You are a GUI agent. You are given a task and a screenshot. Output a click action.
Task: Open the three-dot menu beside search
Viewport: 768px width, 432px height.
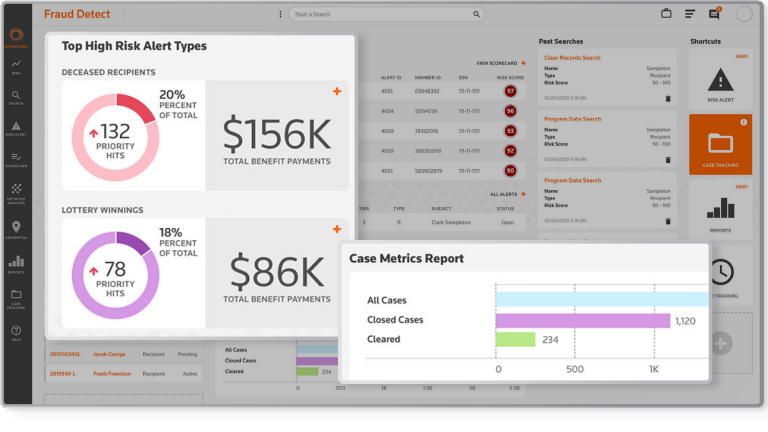[x=280, y=14]
